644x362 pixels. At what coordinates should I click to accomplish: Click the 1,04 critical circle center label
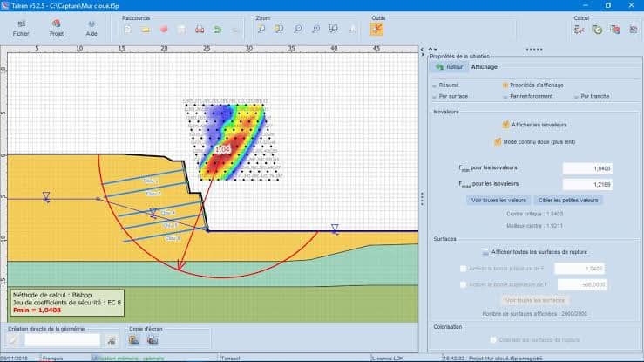(223, 149)
